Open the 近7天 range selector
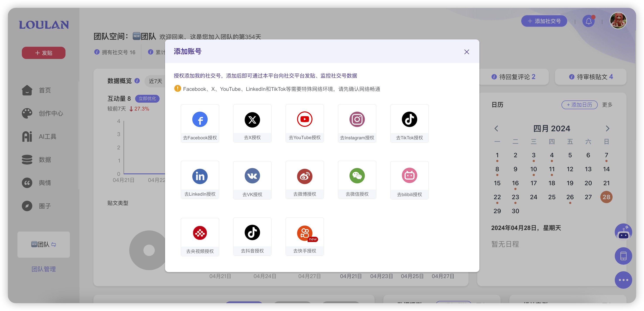This screenshot has height=311, width=644. point(155,81)
